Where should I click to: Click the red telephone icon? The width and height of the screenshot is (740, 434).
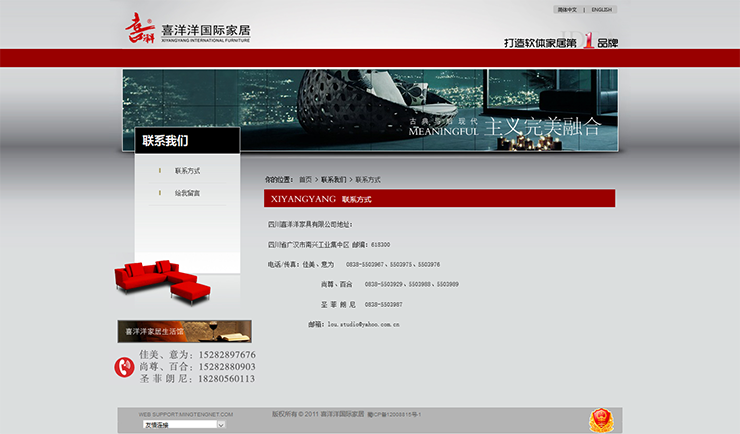pos(124,367)
